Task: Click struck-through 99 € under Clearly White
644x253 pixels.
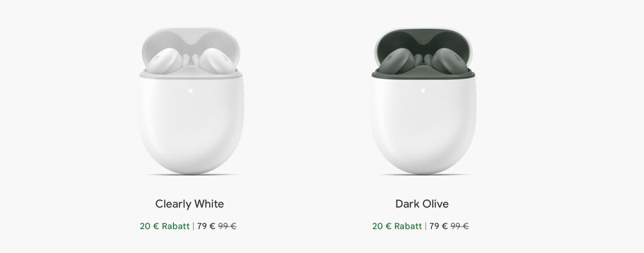Action: [227, 226]
